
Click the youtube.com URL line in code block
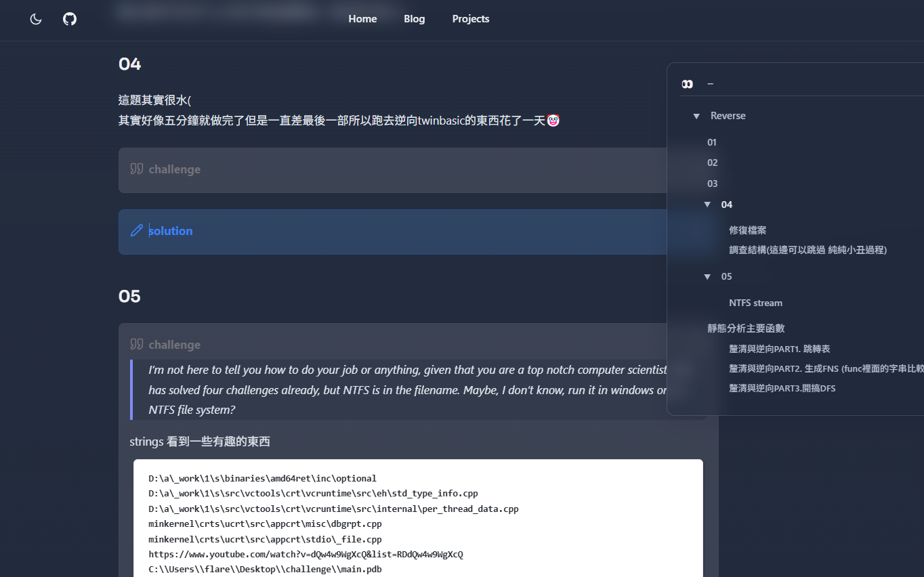(x=306, y=554)
